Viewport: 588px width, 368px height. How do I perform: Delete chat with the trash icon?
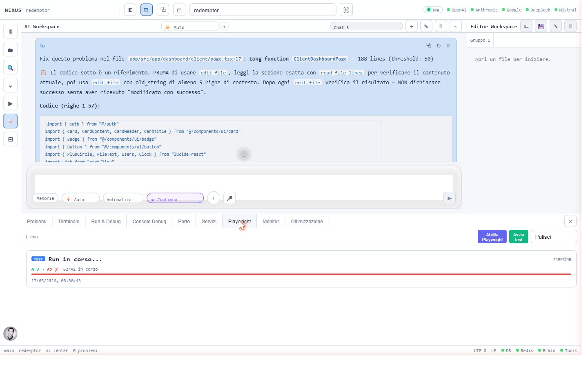pos(441,26)
